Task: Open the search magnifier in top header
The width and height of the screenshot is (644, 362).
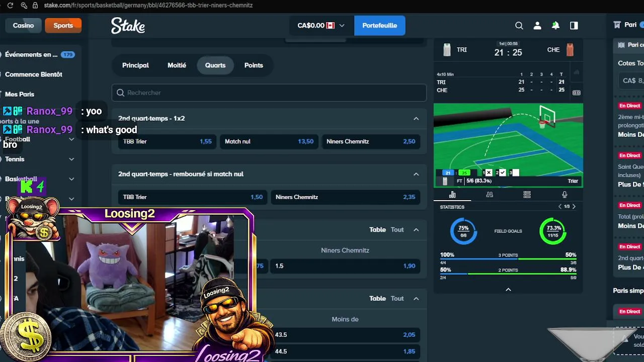Action: (x=519, y=26)
